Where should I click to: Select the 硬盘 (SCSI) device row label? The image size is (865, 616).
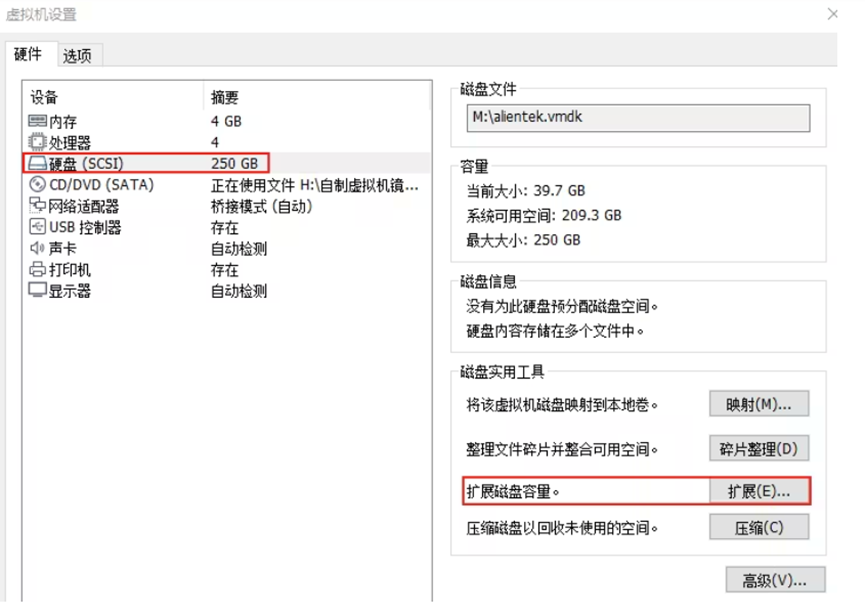(86, 164)
